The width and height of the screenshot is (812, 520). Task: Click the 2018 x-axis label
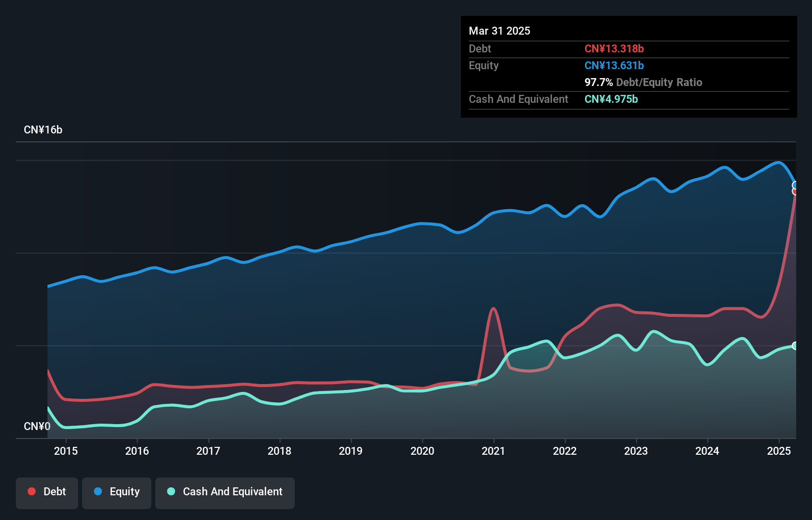[x=279, y=451]
